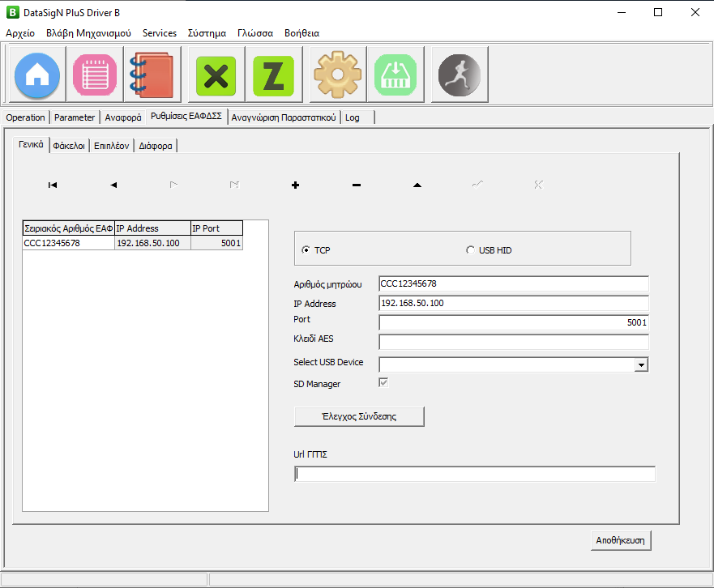
Task: Click the Έλεγχος Σύνδεσης button
Action: tap(359, 416)
